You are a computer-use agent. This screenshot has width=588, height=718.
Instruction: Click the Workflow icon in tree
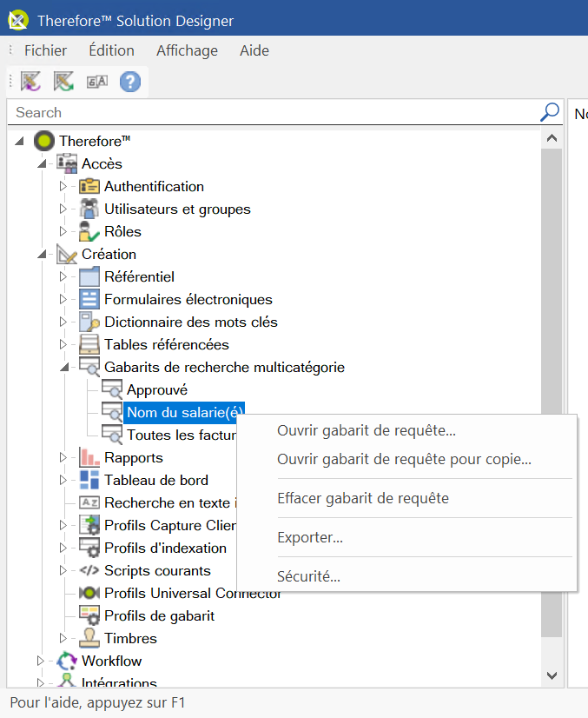(67, 661)
